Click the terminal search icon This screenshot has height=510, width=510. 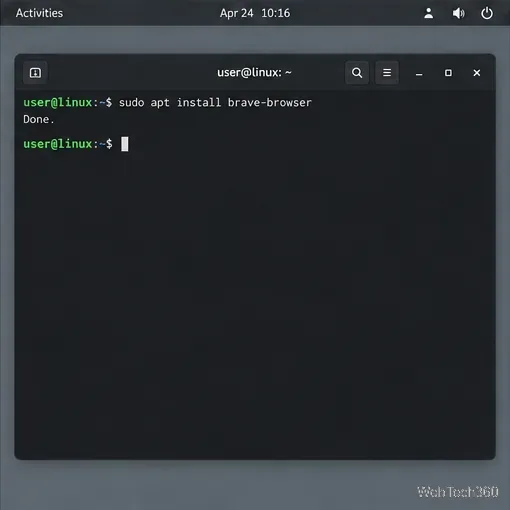(x=357, y=73)
